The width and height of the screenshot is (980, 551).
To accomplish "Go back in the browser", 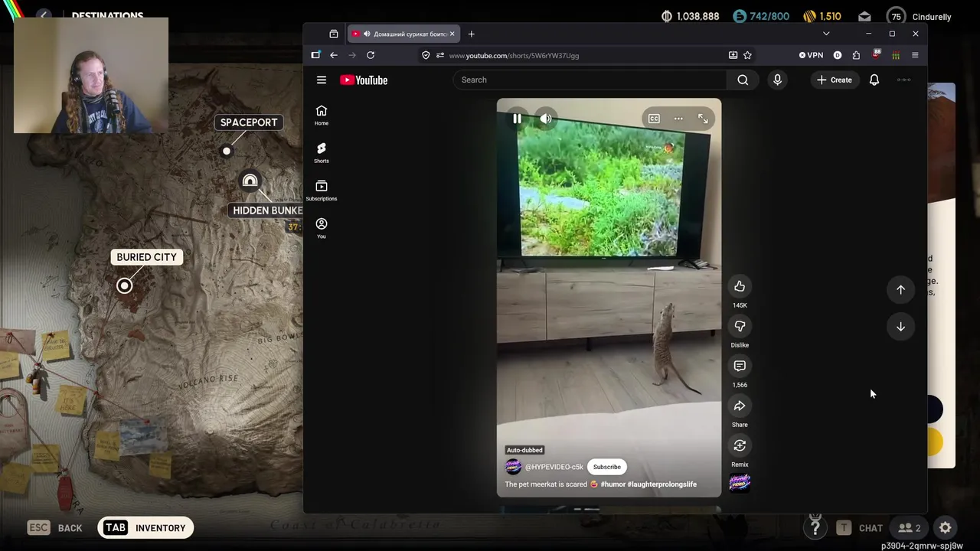I will [334, 55].
